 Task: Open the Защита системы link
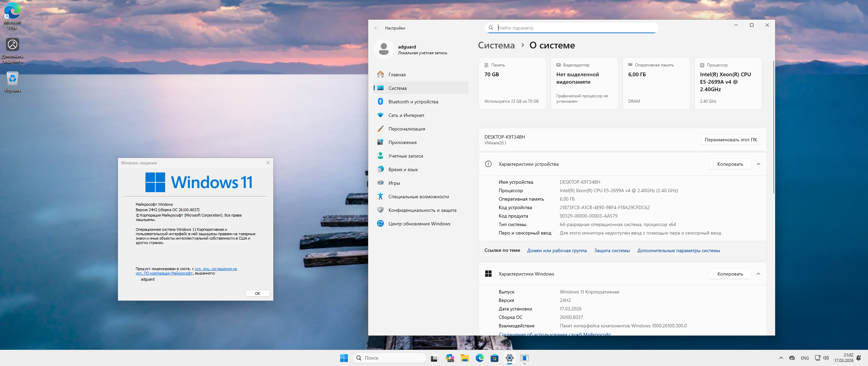(612, 250)
